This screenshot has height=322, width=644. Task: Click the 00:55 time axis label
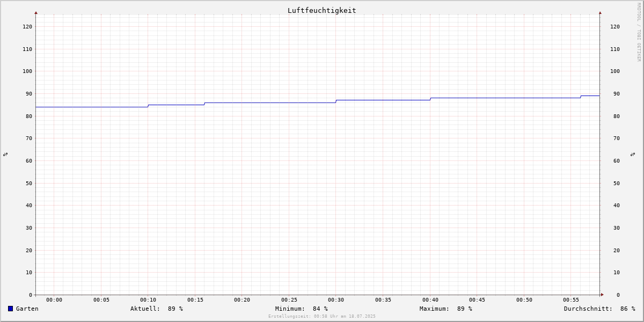(x=571, y=300)
